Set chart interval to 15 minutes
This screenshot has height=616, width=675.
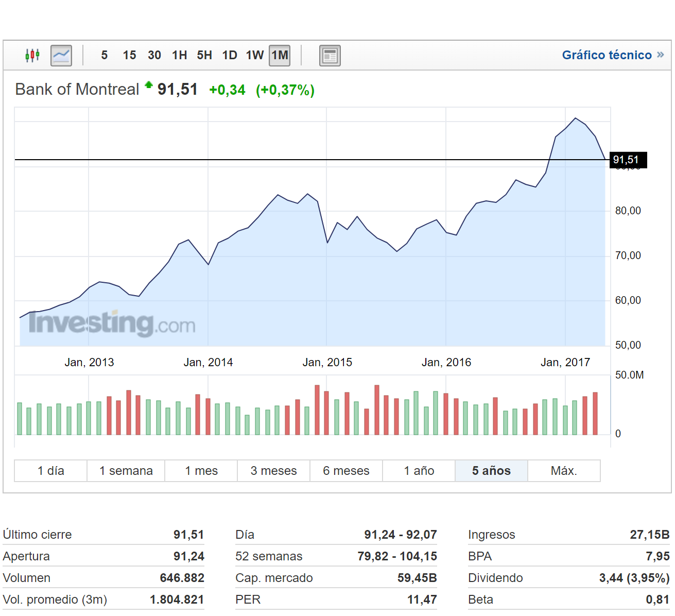point(129,55)
